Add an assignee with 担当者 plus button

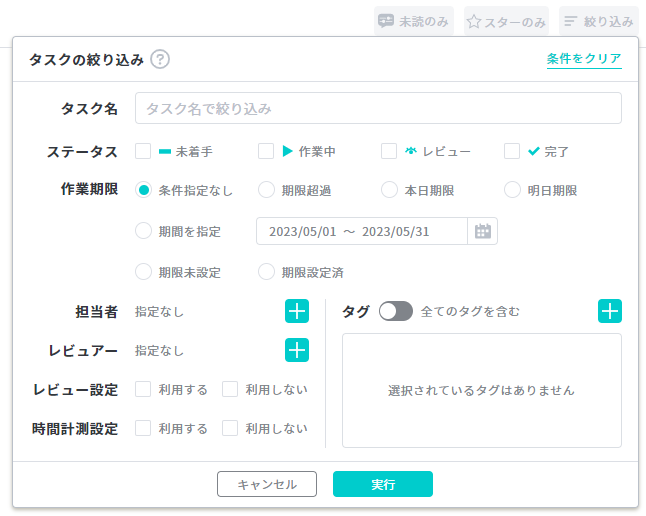tap(297, 311)
